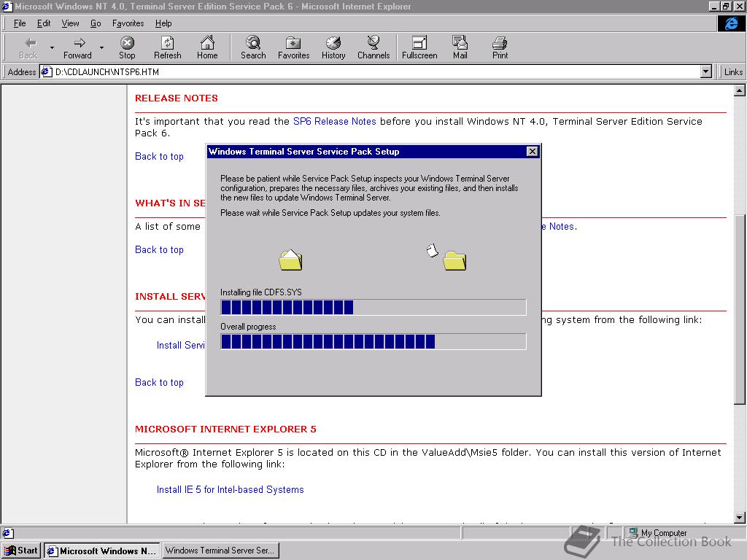Click the status bar page icon
747x560 pixels.
(x=8, y=533)
